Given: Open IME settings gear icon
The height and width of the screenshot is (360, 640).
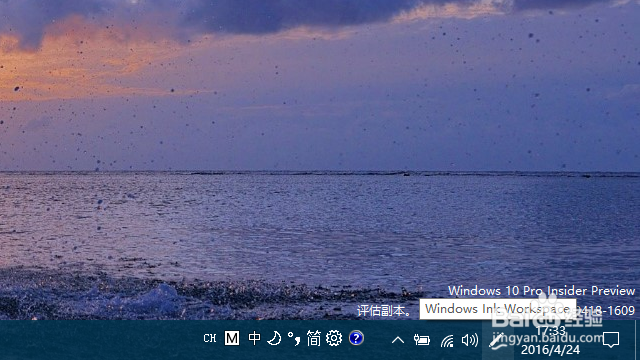Looking at the screenshot, I should 334,338.
